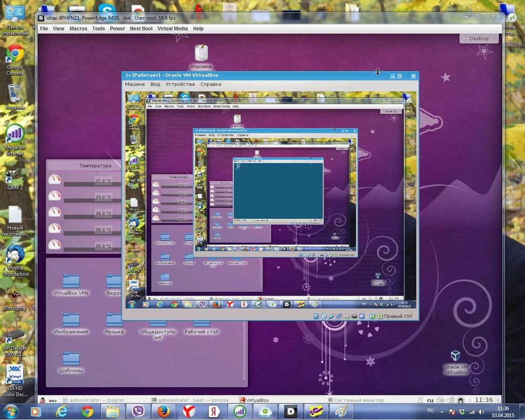Screen dimensions: 525x420
Task: Switch to the bash — Konsole task in the KDE panel
Action: click(190, 400)
